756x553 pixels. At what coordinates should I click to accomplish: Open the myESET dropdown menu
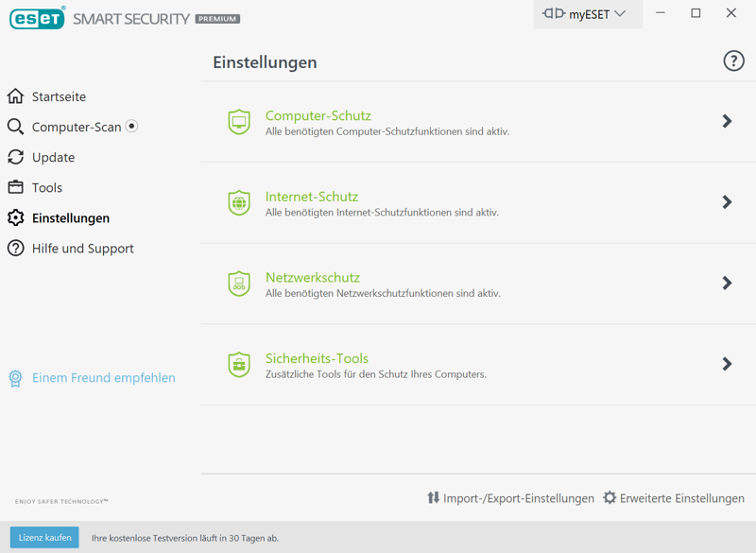click(587, 14)
